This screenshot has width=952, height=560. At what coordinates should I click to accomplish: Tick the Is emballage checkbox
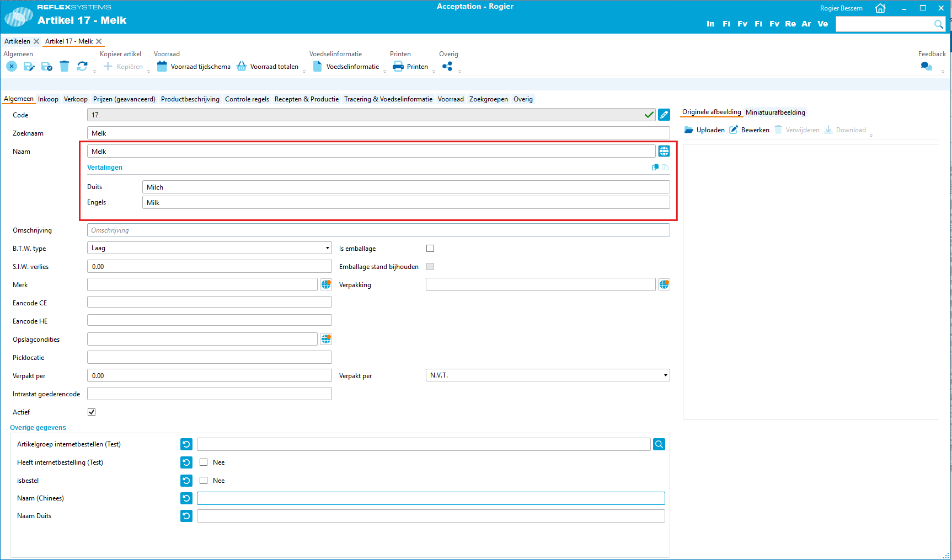tap(430, 249)
